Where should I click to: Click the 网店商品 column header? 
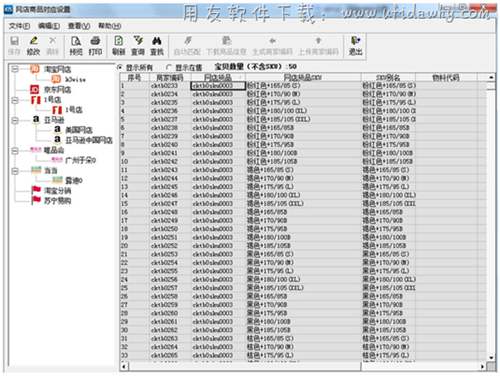click(x=218, y=78)
